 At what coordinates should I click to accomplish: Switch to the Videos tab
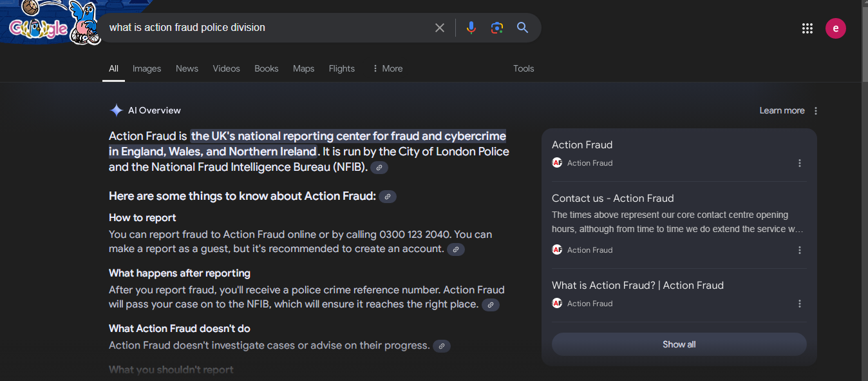pos(226,68)
